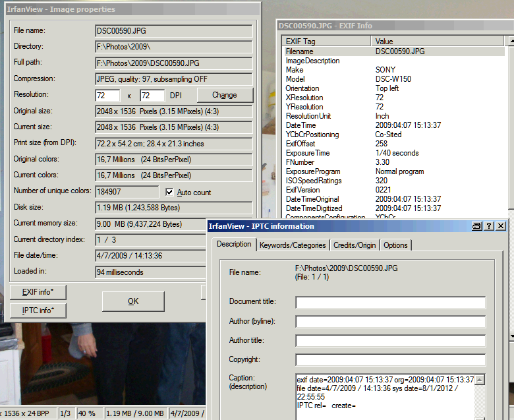Click the question mark help icon
This screenshot has height=420, width=514.
pos(489,226)
